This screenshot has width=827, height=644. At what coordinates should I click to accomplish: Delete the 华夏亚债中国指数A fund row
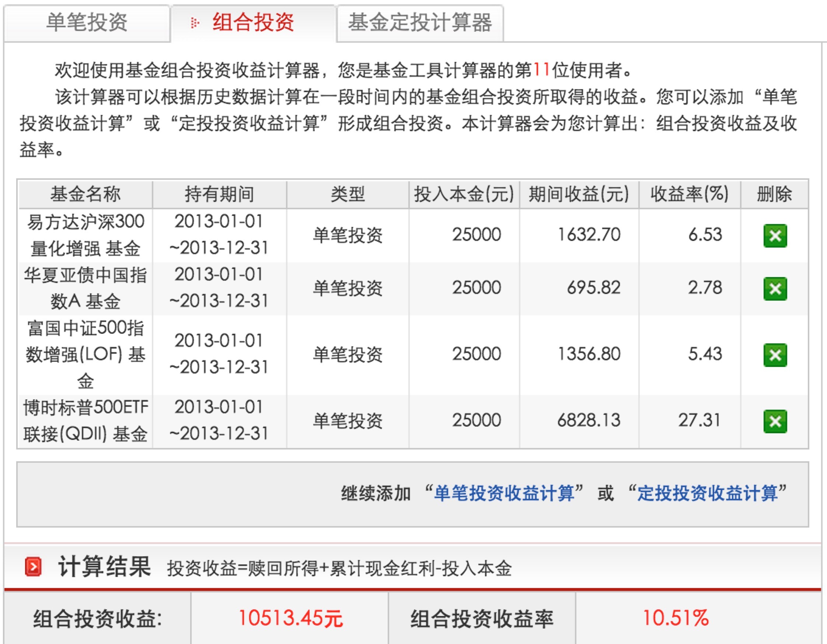point(775,288)
